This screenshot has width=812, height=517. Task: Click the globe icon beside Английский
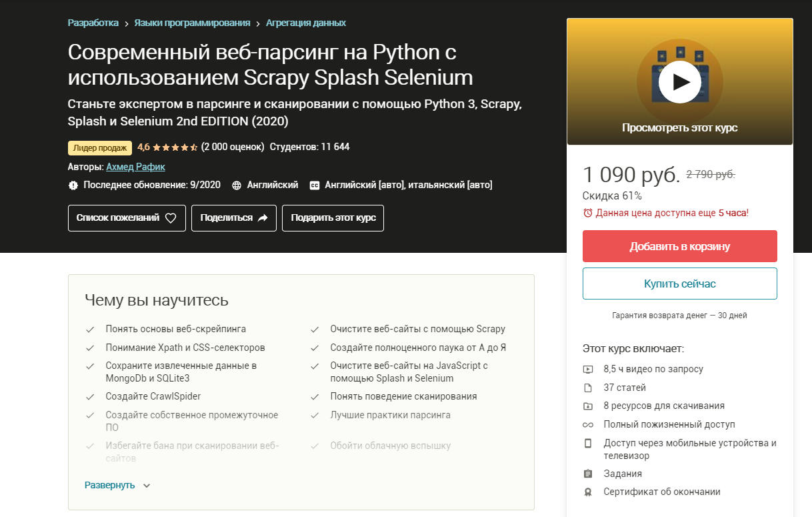[x=236, y=185]
